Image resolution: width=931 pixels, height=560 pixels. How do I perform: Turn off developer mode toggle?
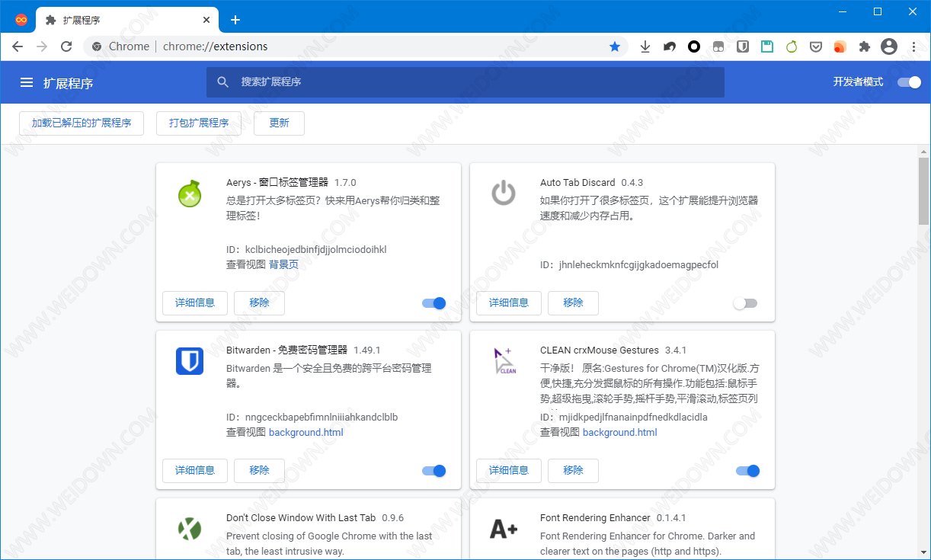point(909,82)
